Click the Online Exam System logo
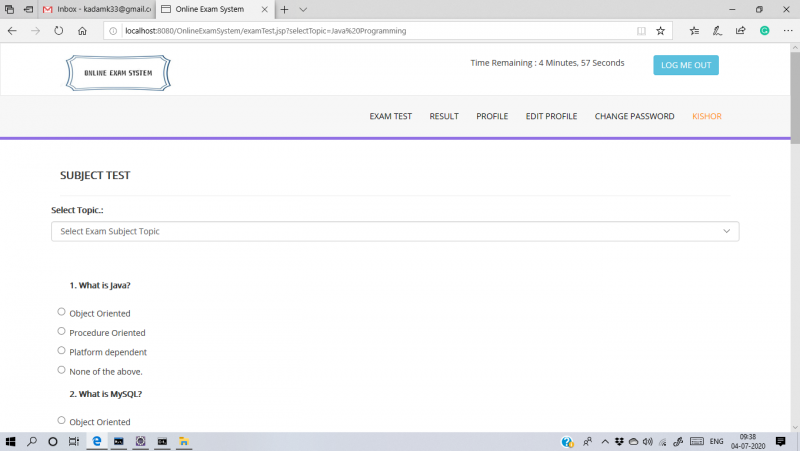The width and height of the screenshot is (800, 451). 118,73
